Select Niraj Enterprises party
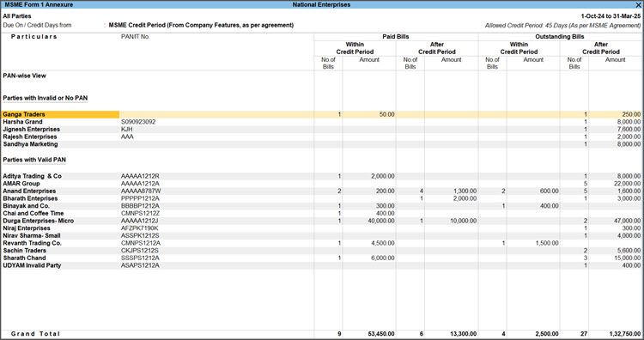Viewport: 644px width, 340px height. [x=27, y=228]
